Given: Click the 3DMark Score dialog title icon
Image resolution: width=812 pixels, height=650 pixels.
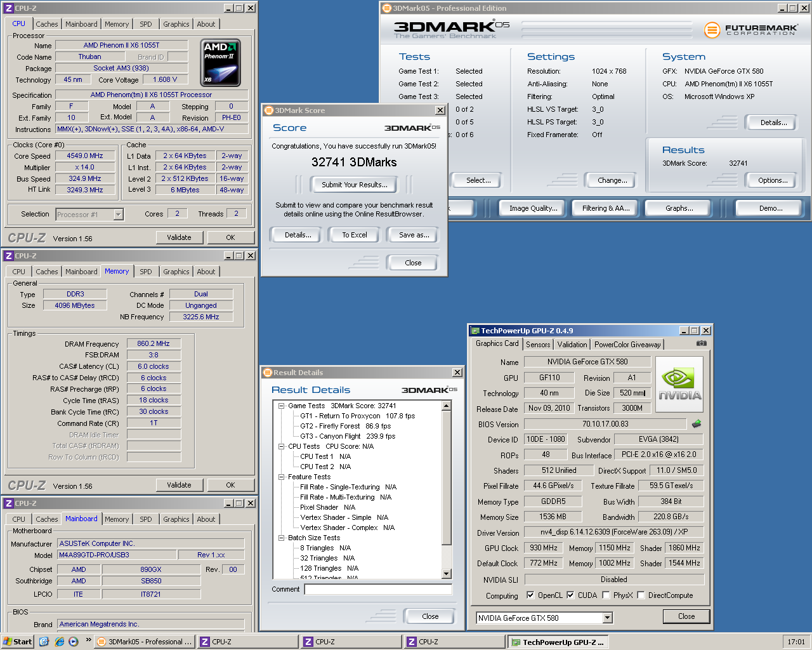Looking at the screenshot, I should click(268, 110).
